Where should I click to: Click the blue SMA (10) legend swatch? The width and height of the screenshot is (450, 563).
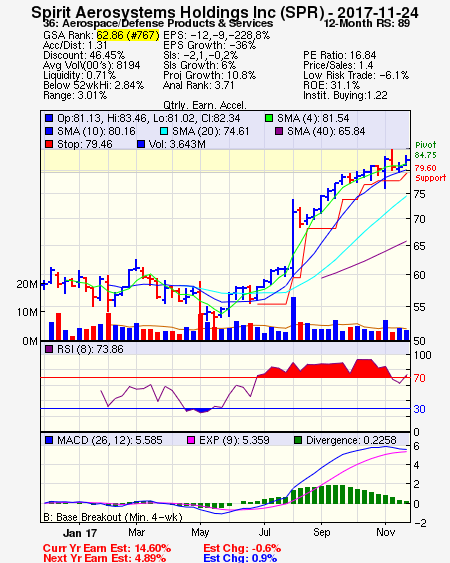pyautogui.click(x=49, y=131)
